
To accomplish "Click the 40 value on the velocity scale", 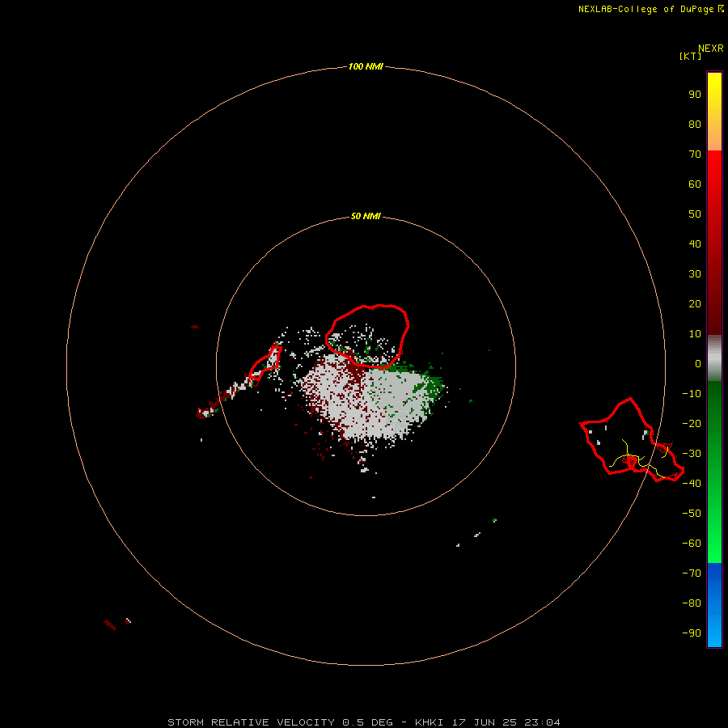I will (695, 243).
